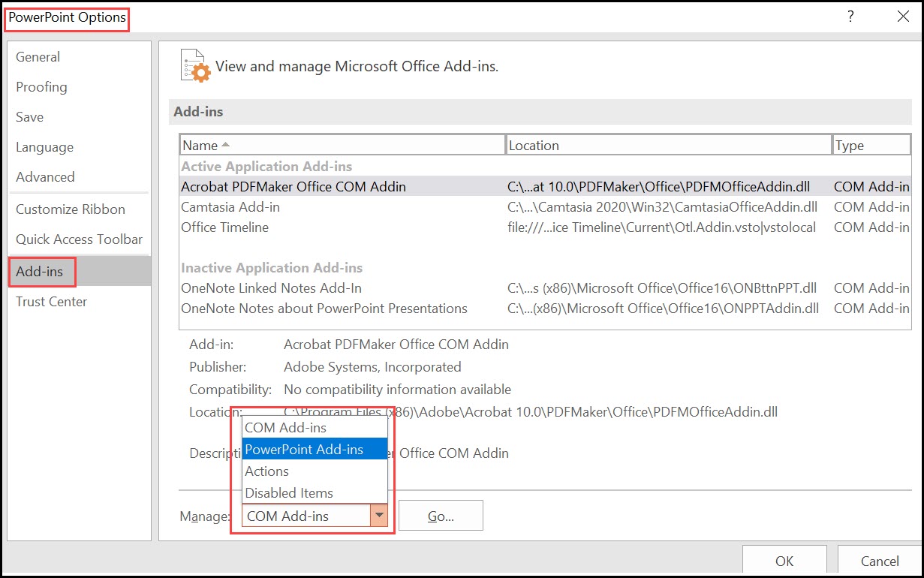Click the ONPPTAddin.dll location cell

click(x=663, y=309)
